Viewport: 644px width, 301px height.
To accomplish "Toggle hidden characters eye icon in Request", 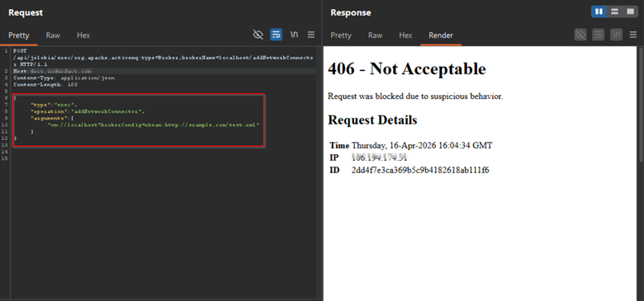I will tap(258, 35).
